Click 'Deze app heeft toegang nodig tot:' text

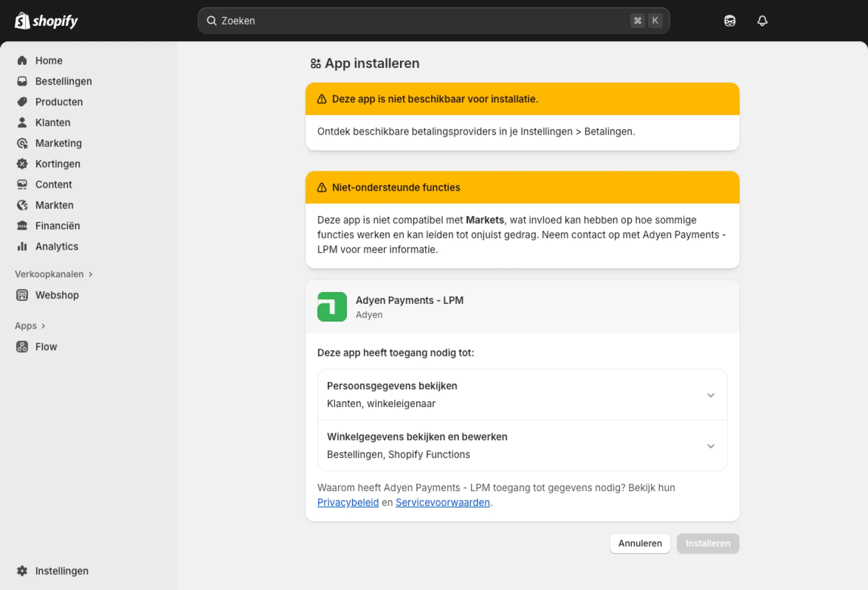(396, 353)
